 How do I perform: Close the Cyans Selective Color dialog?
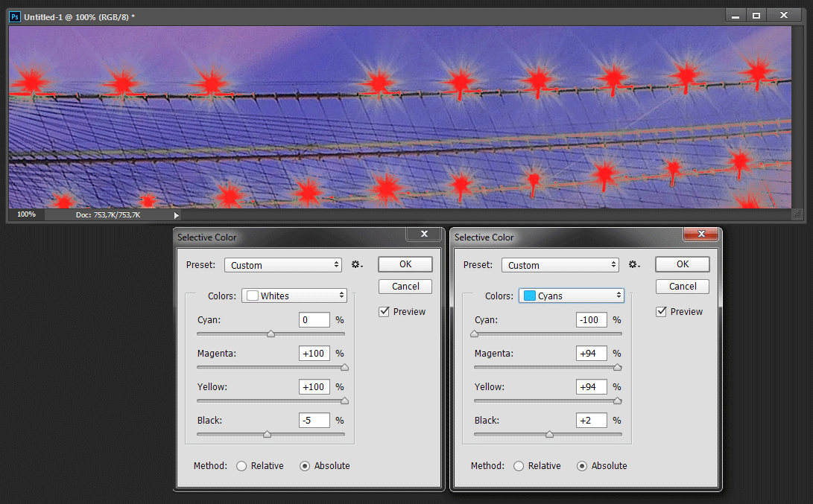701,234
